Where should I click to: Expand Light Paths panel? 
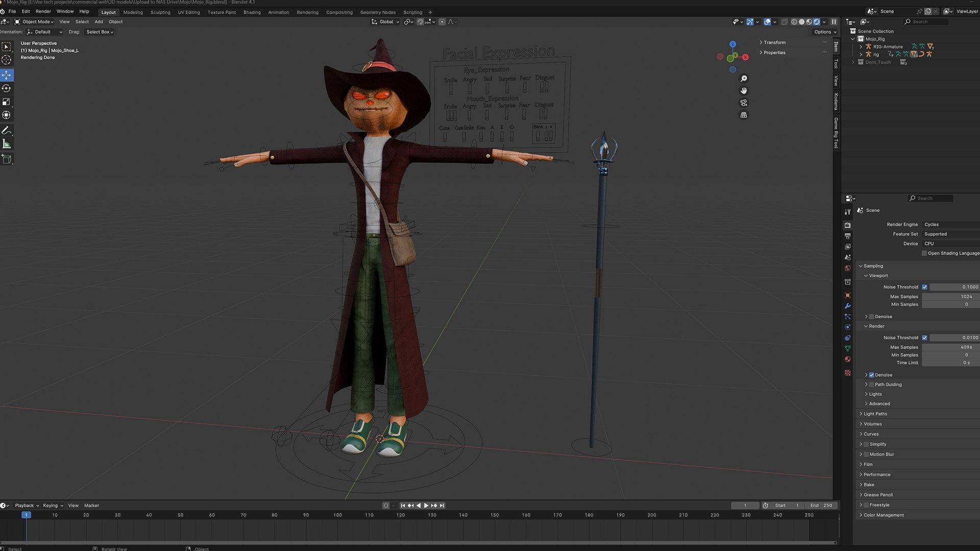pyautogui.click(x=875, y=414)
